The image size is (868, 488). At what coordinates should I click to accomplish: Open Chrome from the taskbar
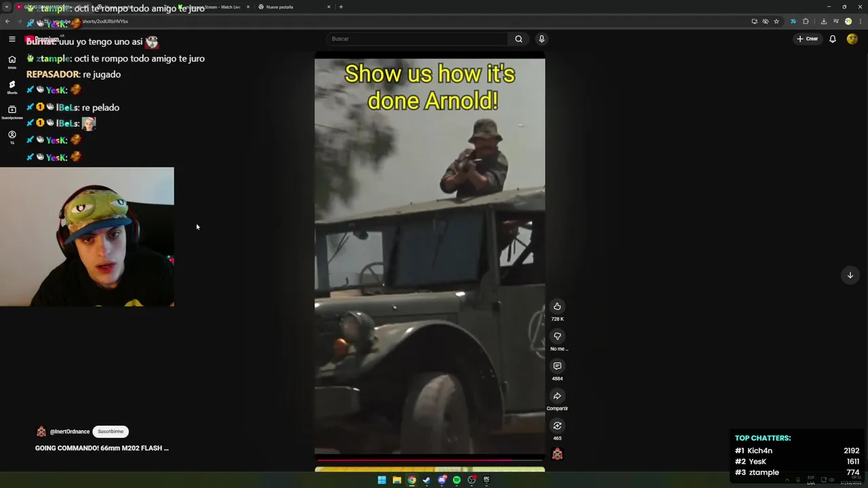pos(412,480)
